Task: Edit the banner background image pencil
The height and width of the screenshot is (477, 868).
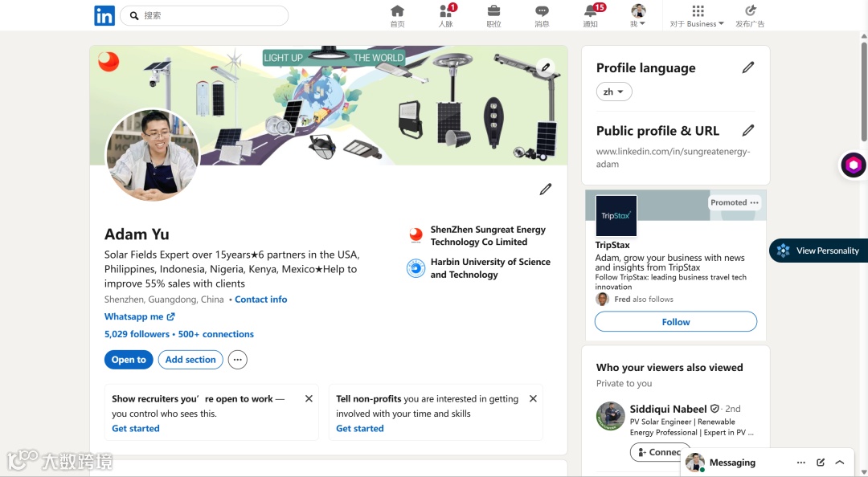Action: coord(545,67)
